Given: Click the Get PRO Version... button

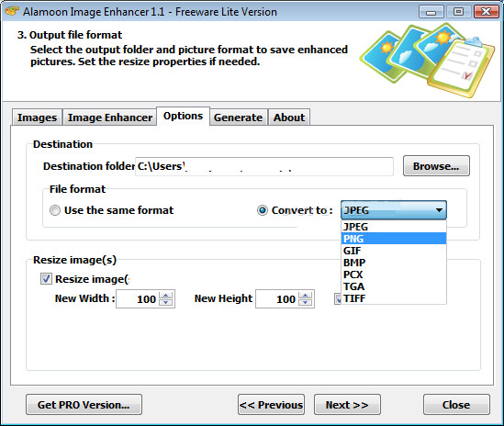Looking at the screenshot, I should 84,405.
